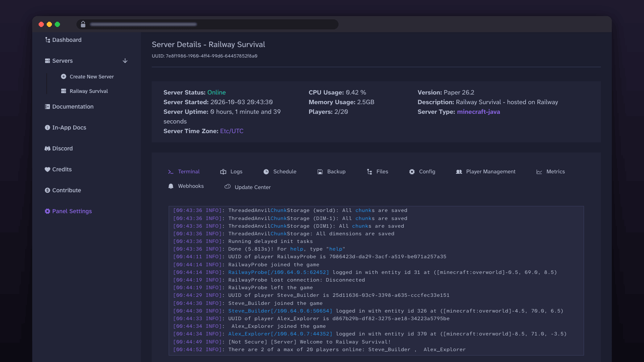
Task: Open Railway Survival server entry
Action: pos(89,91)
